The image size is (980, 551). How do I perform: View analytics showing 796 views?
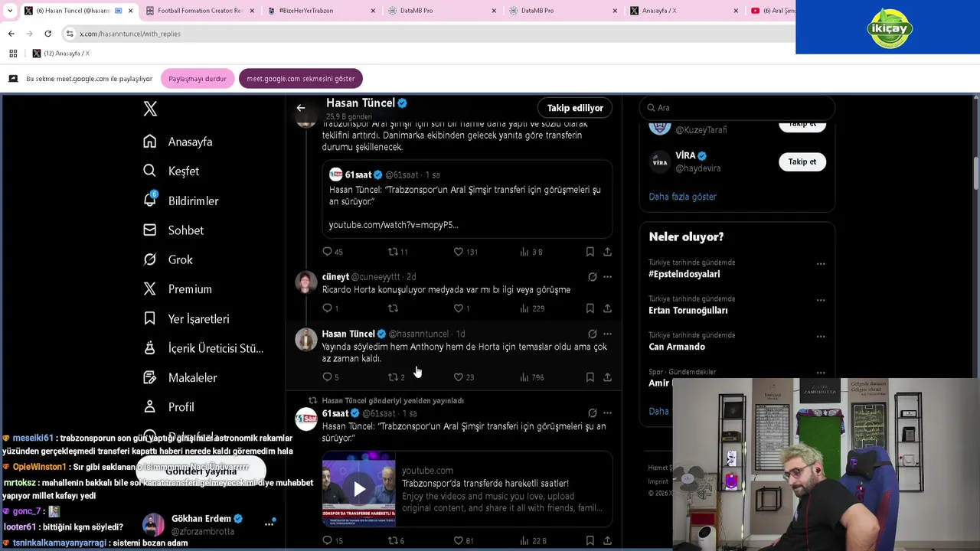pyautogui.click(x=531, y=377)
